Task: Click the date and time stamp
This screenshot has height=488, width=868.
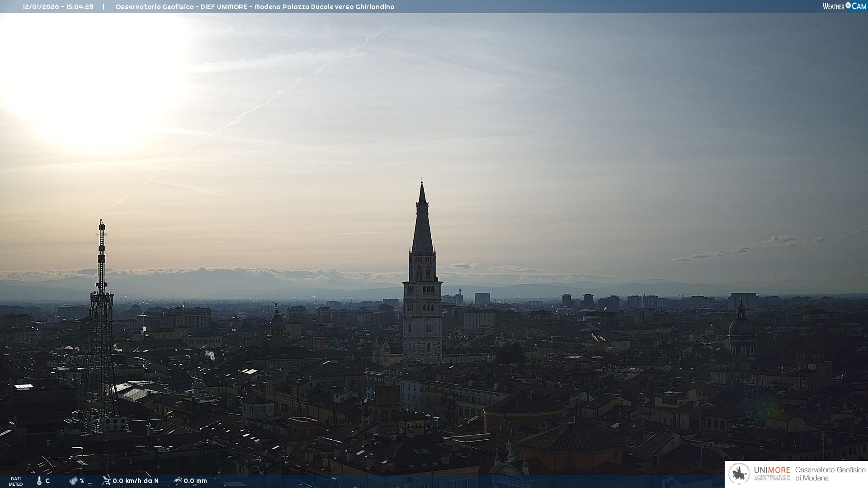Action: pos(58,7)
